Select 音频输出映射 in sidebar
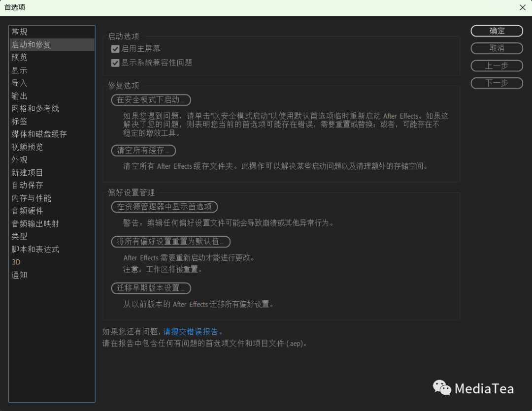The width and height of the screenshot is (532, 411). click(52, 224)
